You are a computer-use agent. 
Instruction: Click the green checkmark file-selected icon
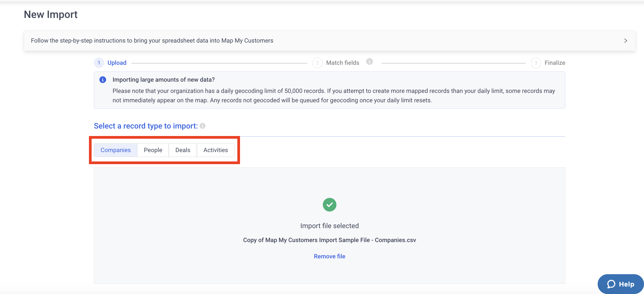(330, 205)
